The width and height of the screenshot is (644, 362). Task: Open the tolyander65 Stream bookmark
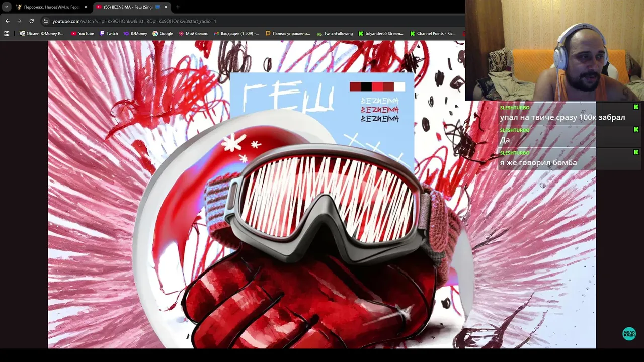(381, 34)
